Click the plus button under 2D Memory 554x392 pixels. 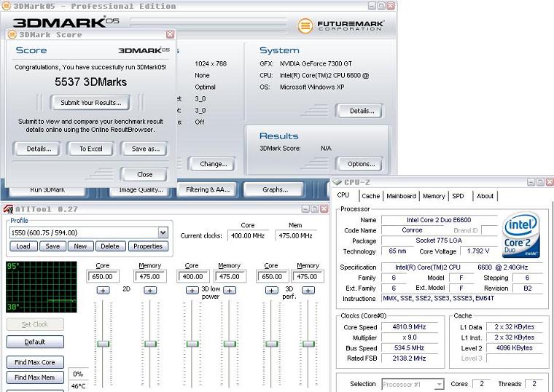tap(150, 290)
